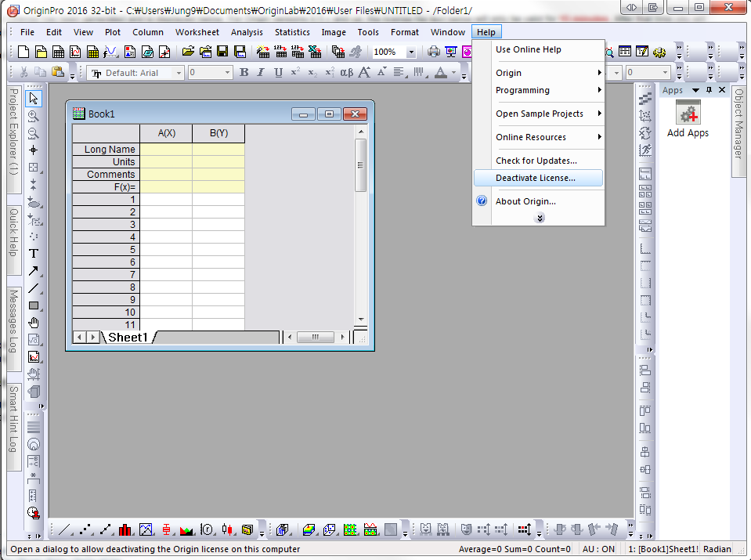751x560 pixels.
Task: Open the Apps panel dropdown arrow
Action: [695, 90]
